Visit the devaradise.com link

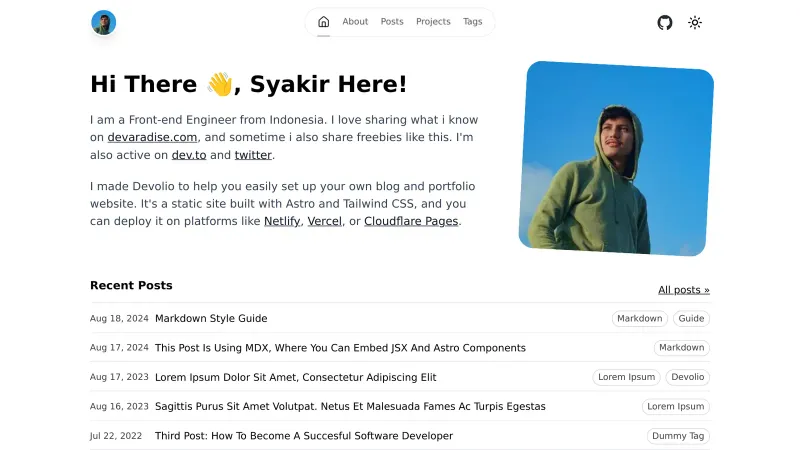(152, 137)
